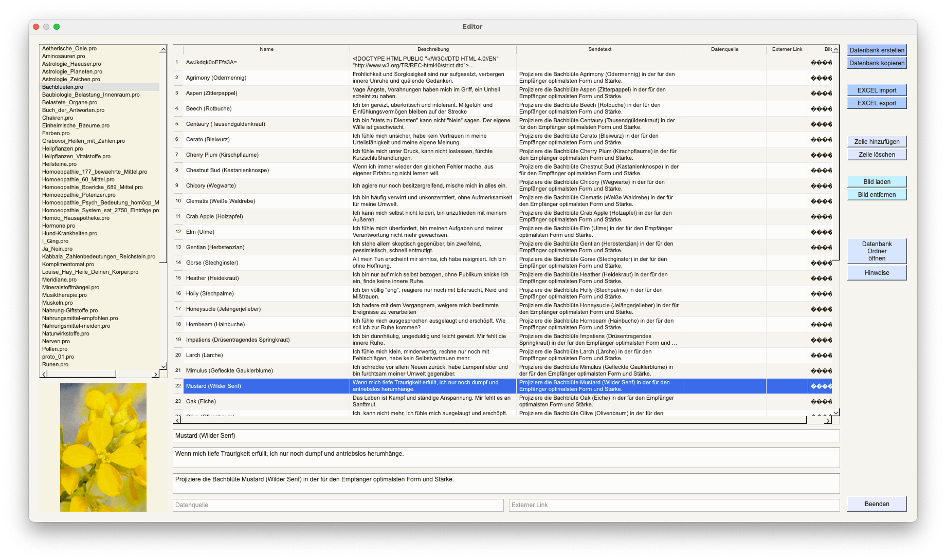Click the Datenbank kopieren button
This screenshot has width=946, height=560.
(x=877, y=63)
